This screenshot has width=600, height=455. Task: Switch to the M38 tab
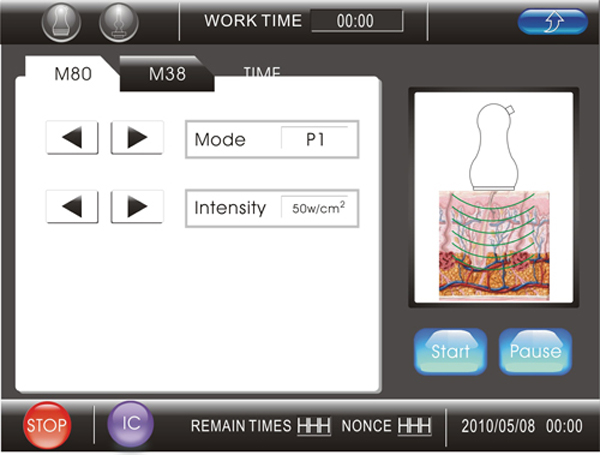tap(167, 73)
